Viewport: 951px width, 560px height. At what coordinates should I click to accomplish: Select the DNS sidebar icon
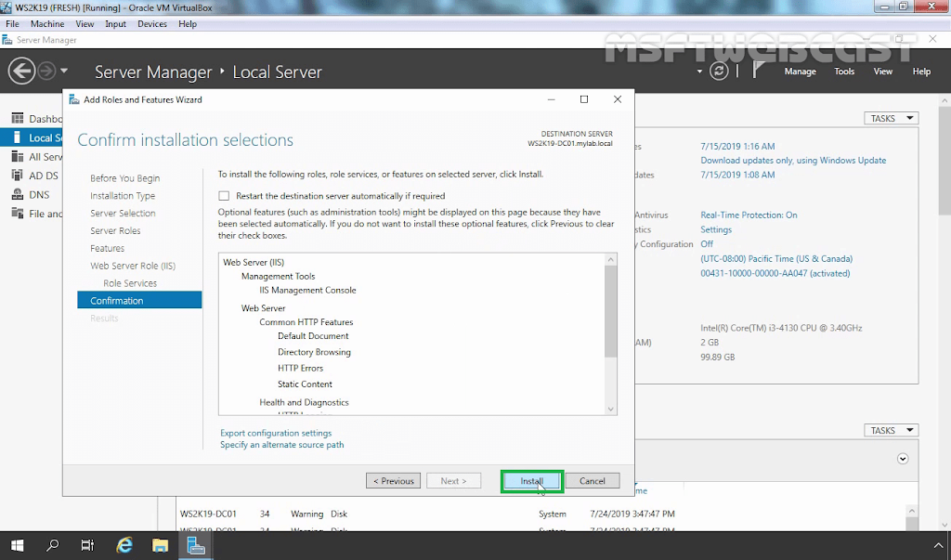click(x=18, y=194)
